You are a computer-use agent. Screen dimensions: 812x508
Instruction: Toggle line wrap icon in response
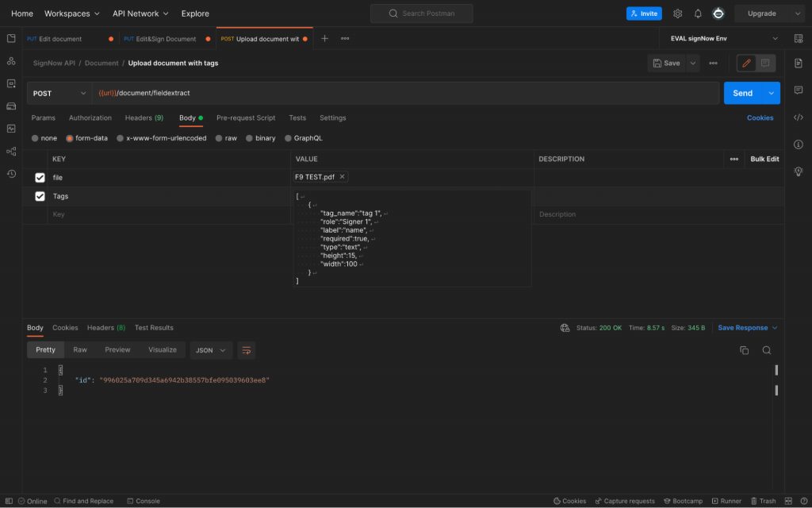246,350
